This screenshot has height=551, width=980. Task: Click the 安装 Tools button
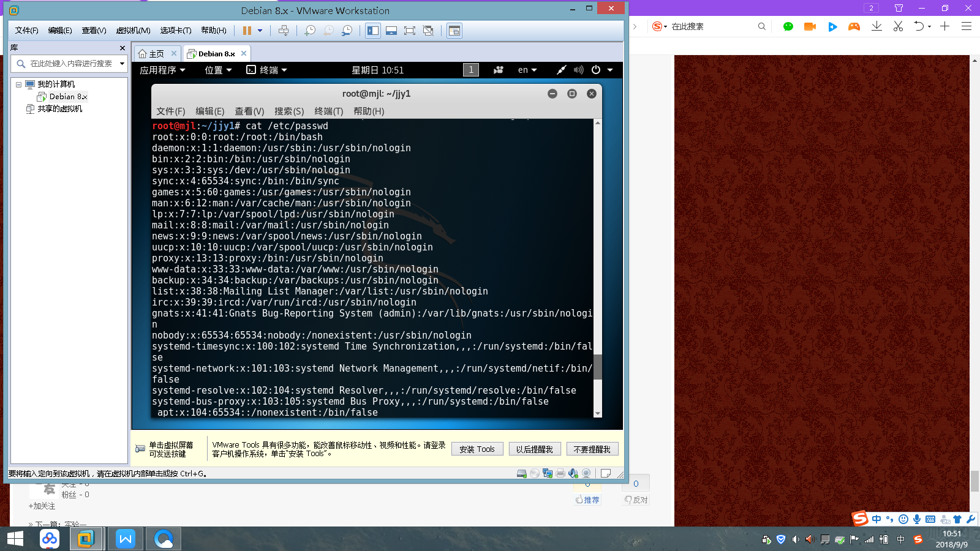(x=477, y=449)
